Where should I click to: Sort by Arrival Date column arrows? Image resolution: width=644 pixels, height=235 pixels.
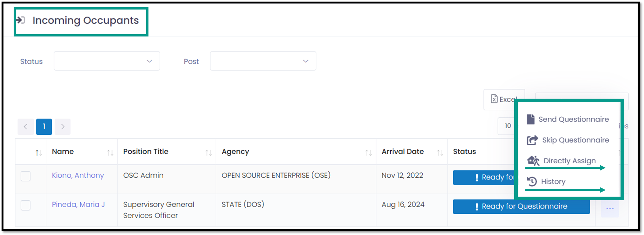[x=440, y=153]
